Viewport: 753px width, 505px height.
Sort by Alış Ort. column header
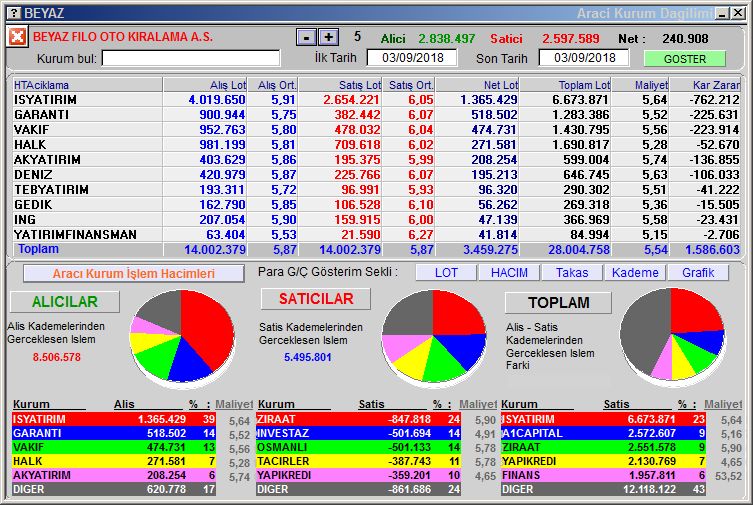(x=273, y=85)
